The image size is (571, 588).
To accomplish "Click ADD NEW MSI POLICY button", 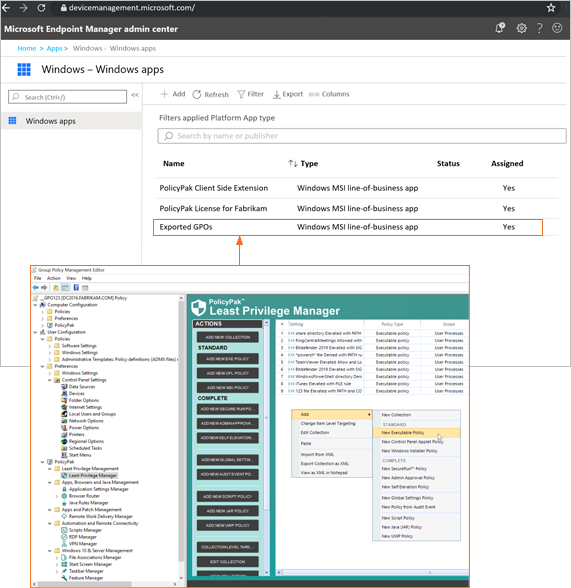I will point(228,387).
